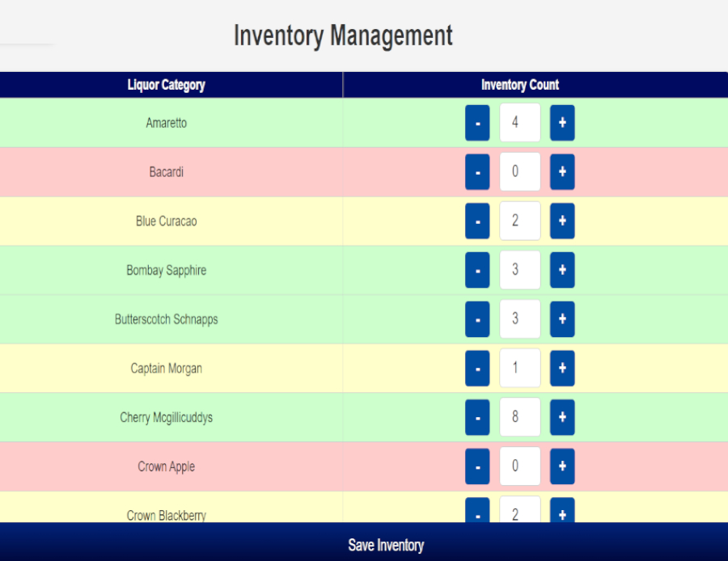The width and height of the screenshot is (728, 561).
Task: Click minus button for Blue Curacao
Action: 477,221
